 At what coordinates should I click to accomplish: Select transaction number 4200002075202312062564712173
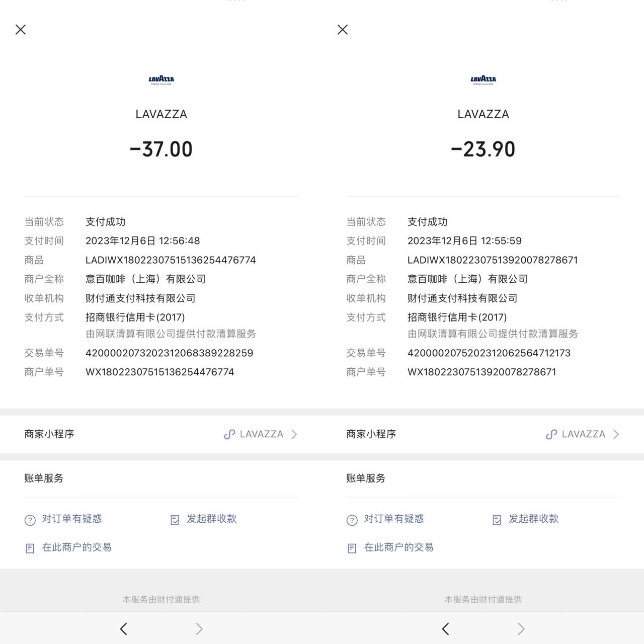pyautogui.click(x=489, y=353)
